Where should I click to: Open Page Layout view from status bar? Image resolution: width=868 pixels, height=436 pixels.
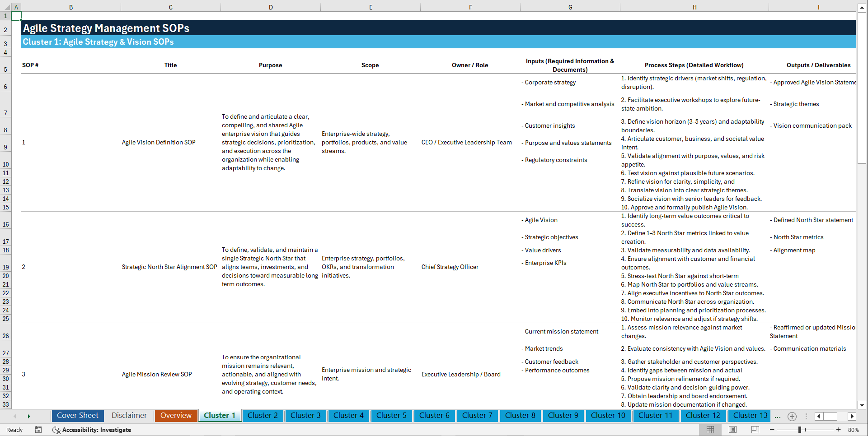[x=732, y=429]
